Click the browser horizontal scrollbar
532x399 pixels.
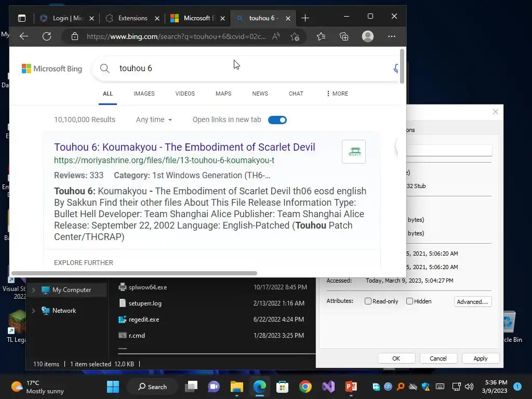click(x=134, y=273)
